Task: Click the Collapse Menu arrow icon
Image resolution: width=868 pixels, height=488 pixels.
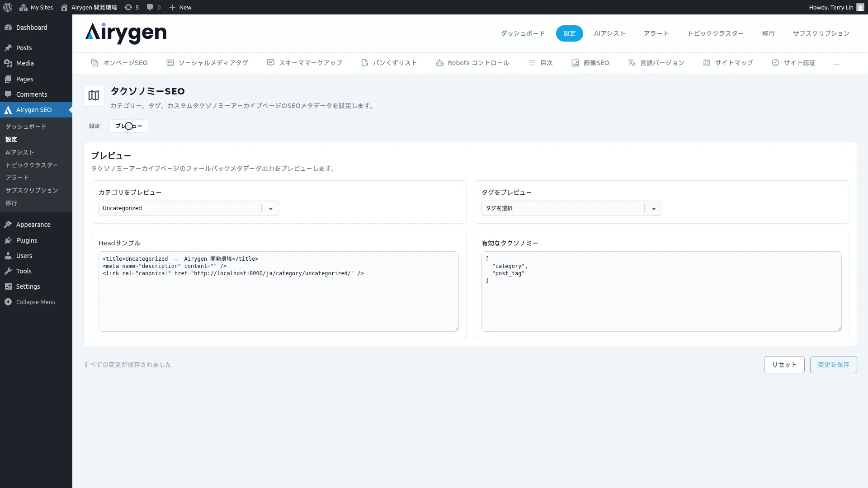Action: [8, 302]
